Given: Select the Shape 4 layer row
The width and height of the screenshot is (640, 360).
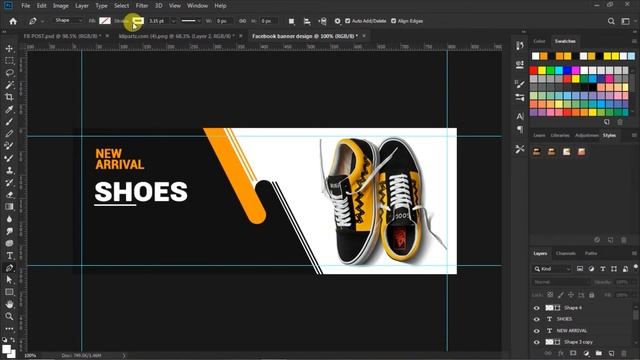Looking at the screenshot, I should [x=583, y=308].
